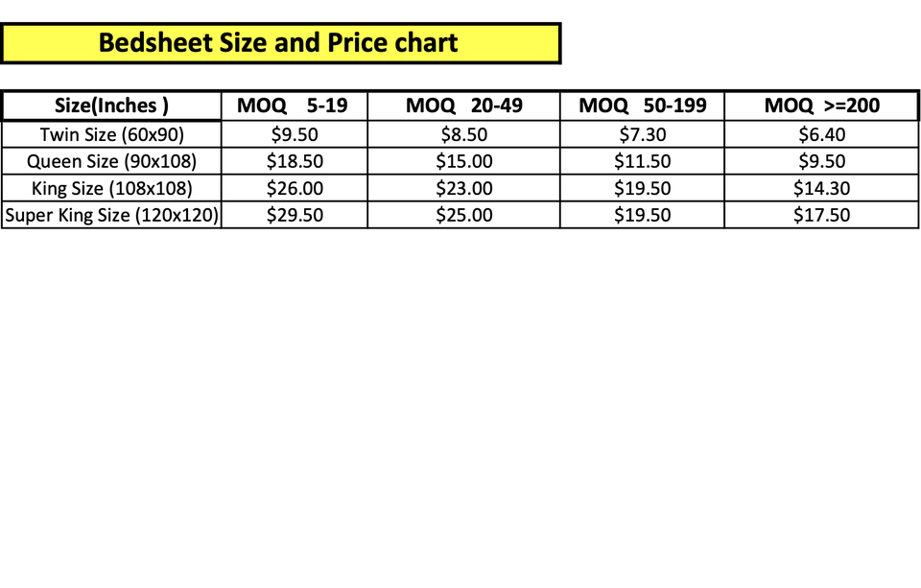Select the $14.30 price cell
The width and height of the screenshot is (921, 588).
click(821, 188)
